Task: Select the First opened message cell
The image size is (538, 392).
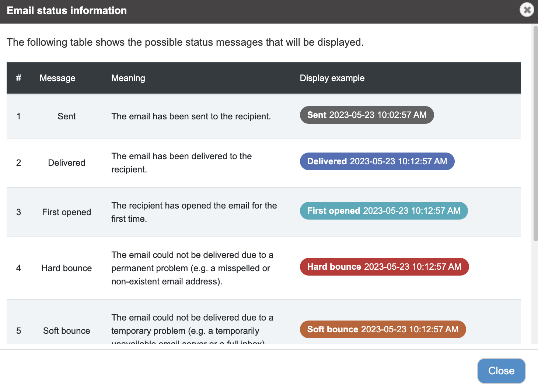Action: [x=67, y=212]
